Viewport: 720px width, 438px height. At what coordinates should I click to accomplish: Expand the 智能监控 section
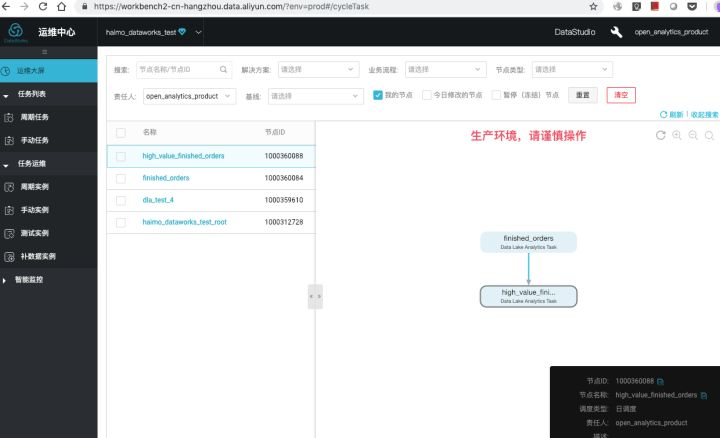4,280
